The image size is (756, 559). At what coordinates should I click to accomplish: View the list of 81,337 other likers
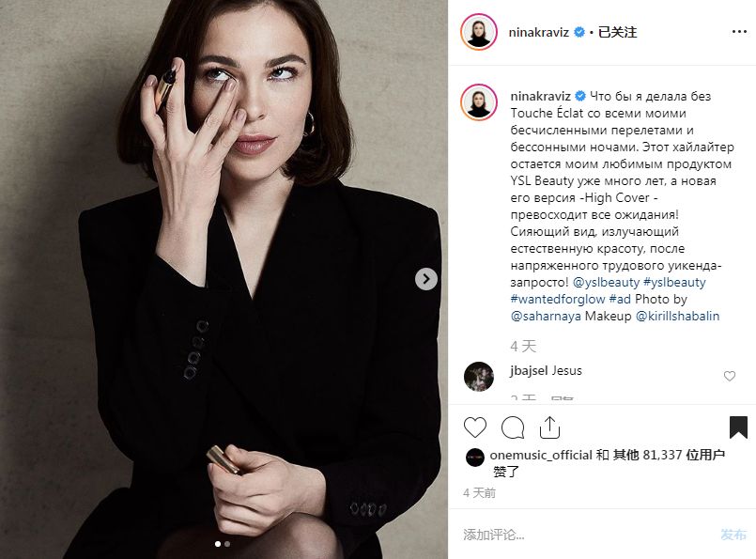[669, 455]
